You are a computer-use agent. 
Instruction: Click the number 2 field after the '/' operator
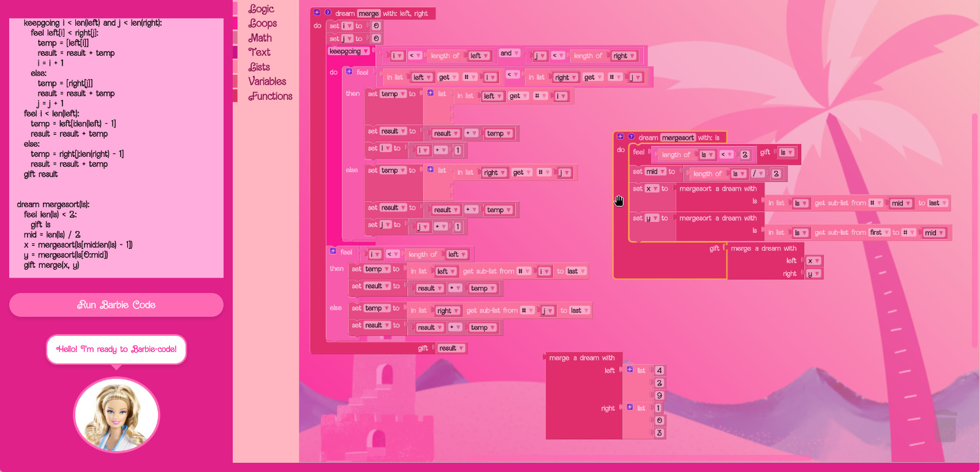point(776,174)
